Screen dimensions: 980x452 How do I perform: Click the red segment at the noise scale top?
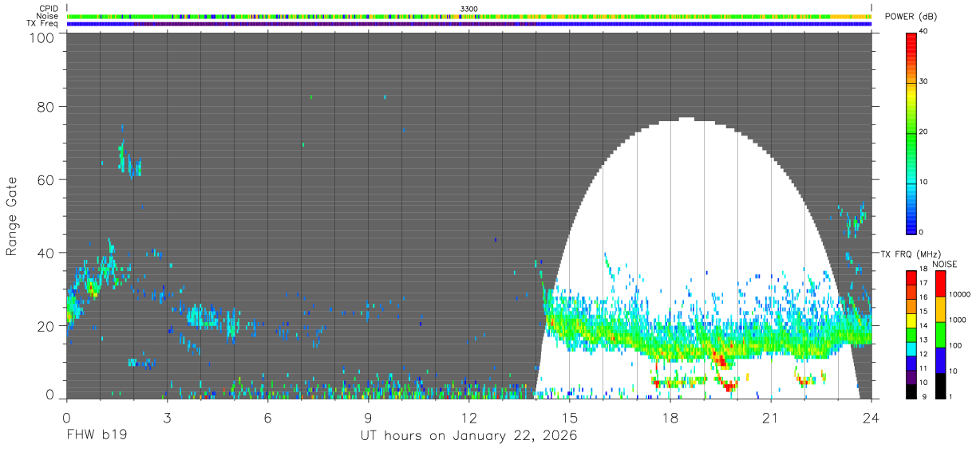(x=940, y=284)
